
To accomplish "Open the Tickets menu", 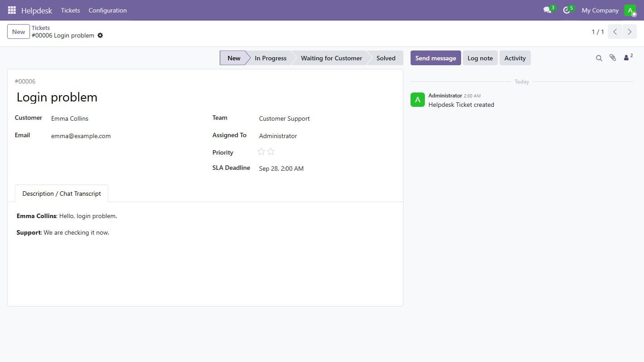I will tap(70, 10).
